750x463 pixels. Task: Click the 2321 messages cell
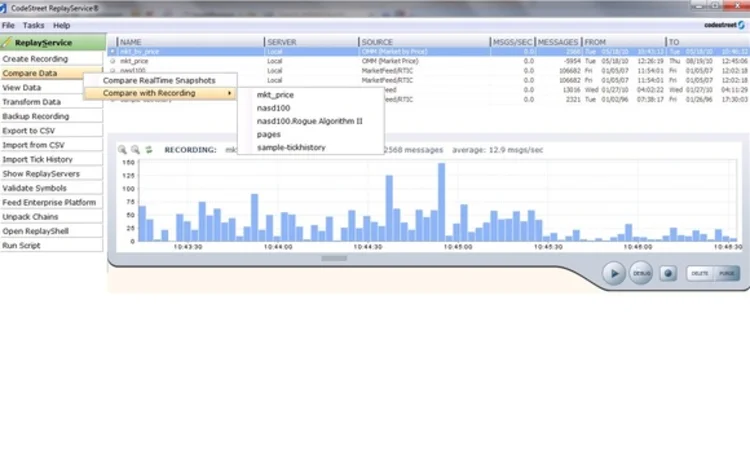click(573, 99)
